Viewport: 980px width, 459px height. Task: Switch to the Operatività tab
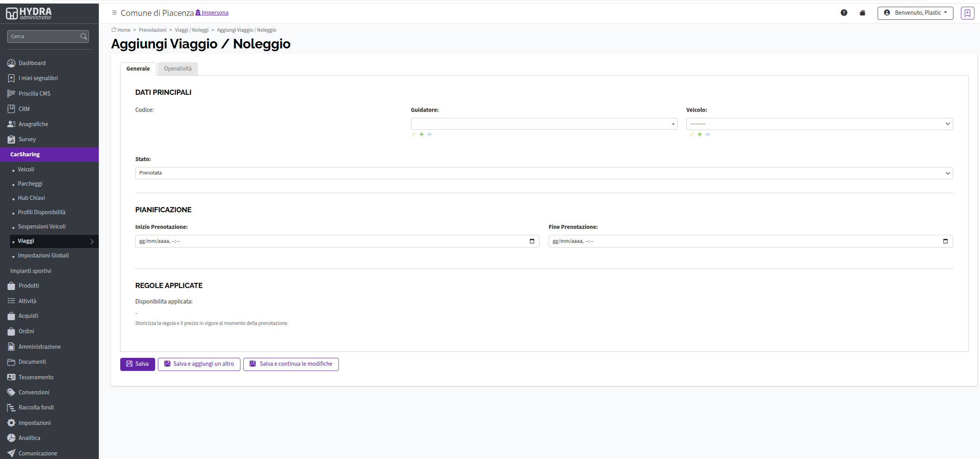[178, 69]
